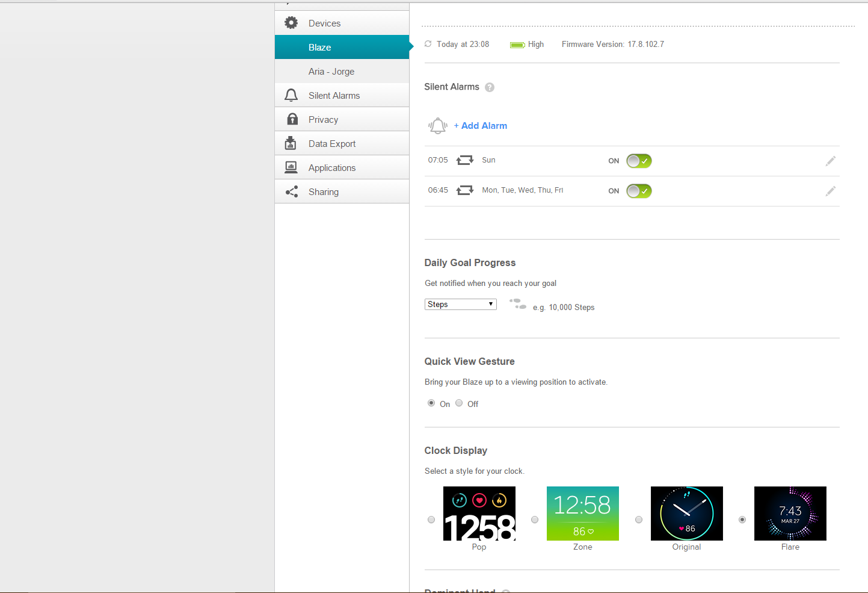
Task: Click the Firmware Version 17.8.102.7 text
Action: (x=613, y=45)
